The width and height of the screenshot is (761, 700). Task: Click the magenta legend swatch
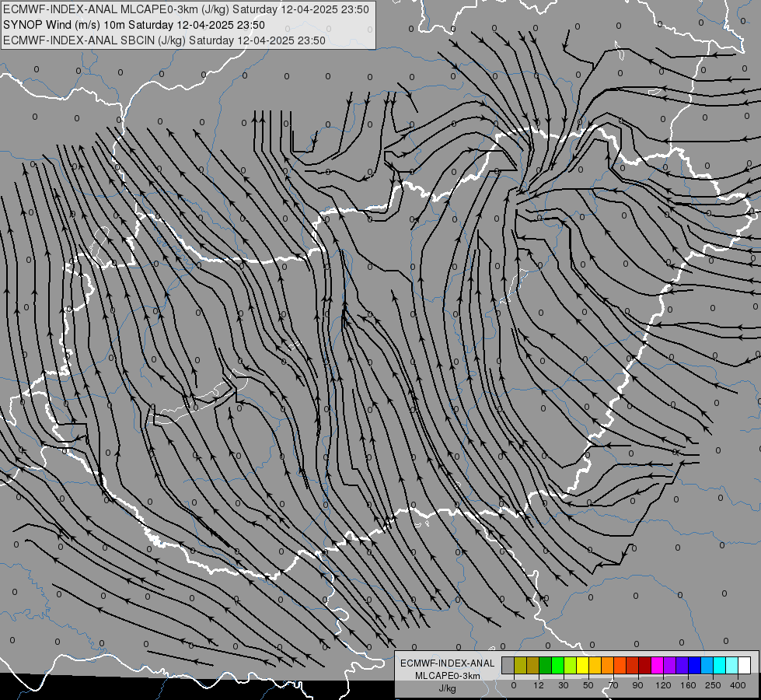657,665
